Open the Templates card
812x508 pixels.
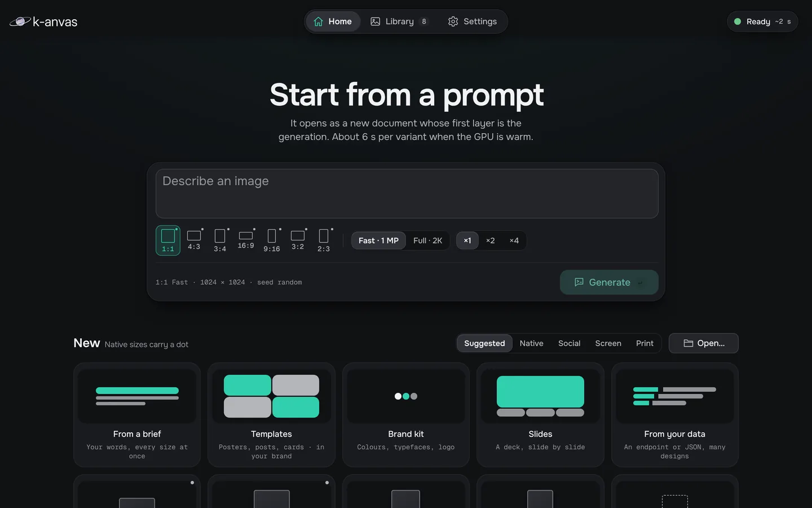pyautogui.click(x=271, y=415)
